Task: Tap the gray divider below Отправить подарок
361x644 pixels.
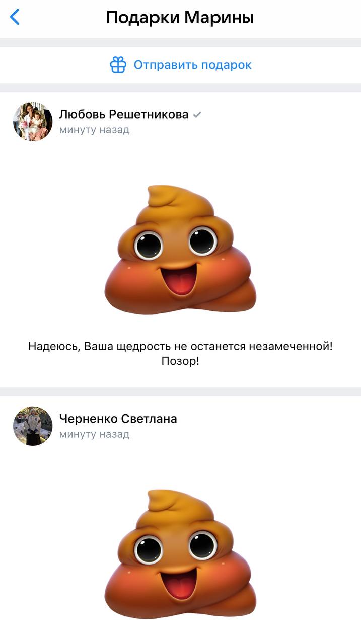Action: [180, 88]
